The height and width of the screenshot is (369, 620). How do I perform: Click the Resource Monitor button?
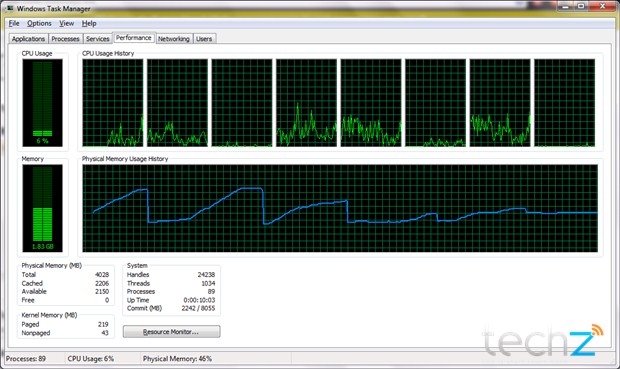tap(172, 331)
